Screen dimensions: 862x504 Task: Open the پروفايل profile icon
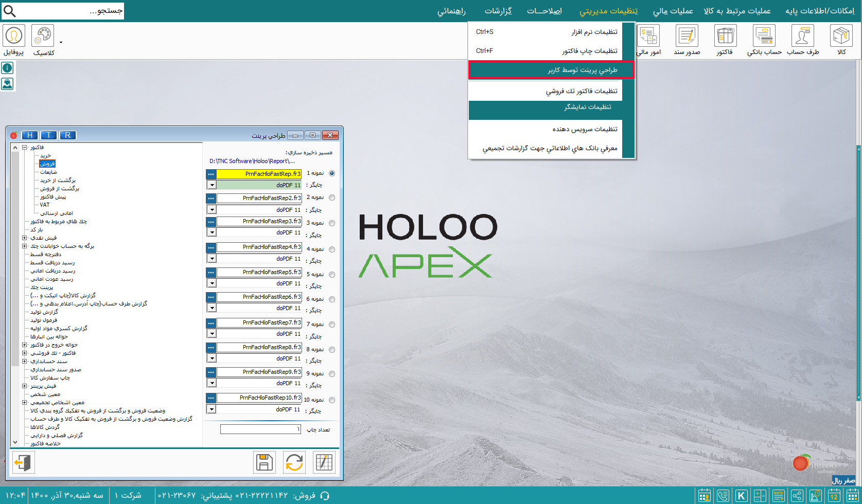14,36
